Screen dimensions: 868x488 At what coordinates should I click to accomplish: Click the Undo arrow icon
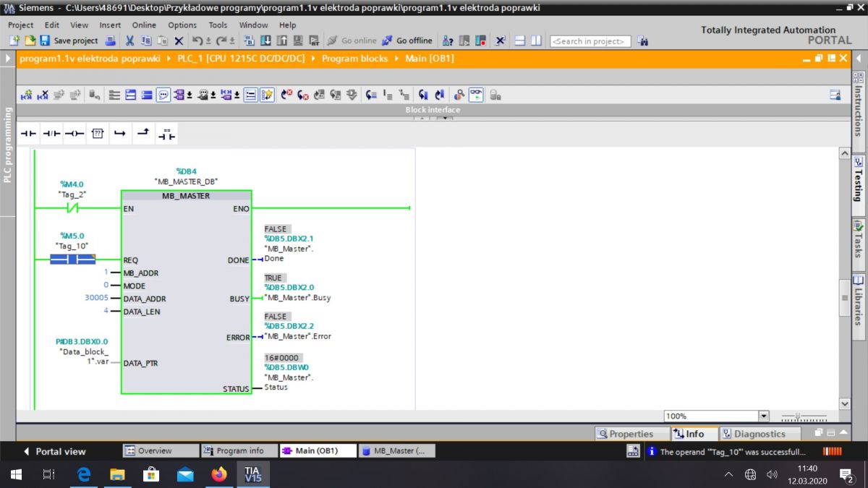197,40
